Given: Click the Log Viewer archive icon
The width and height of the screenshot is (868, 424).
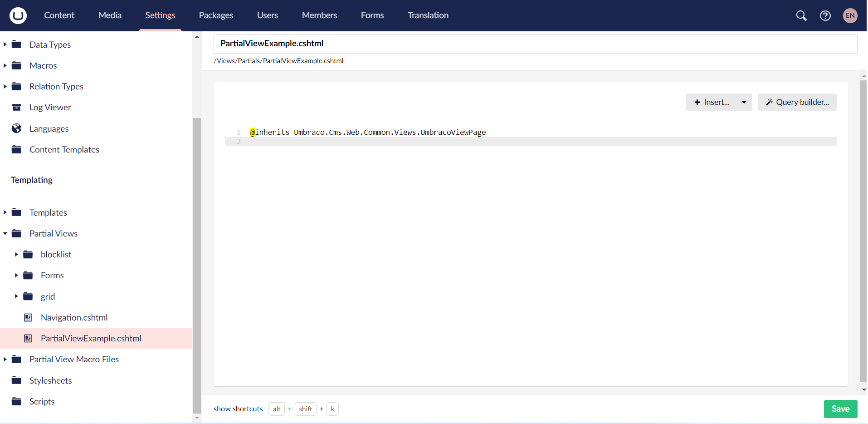Looking at the screenshot, I should pyautogui.click(x=17, y=108).
